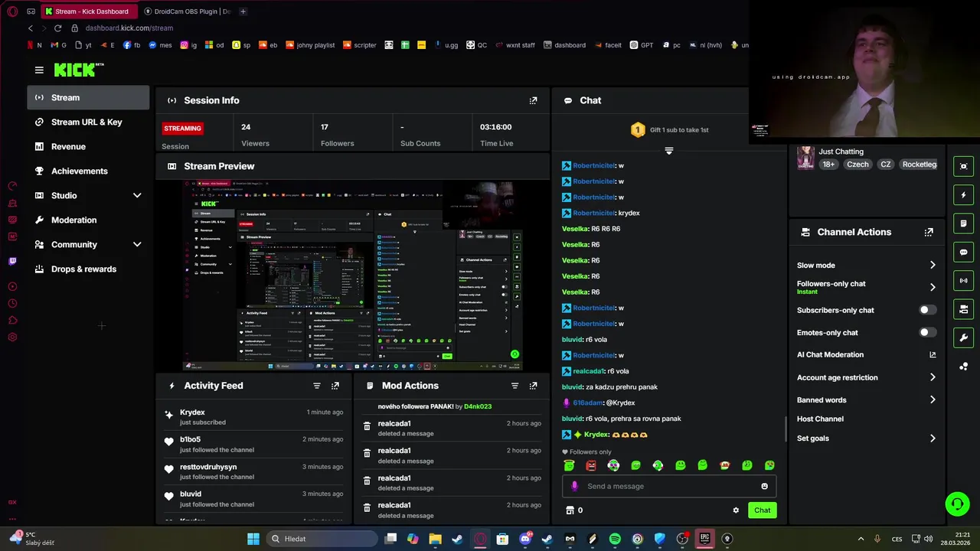
Task: Open the emoji picker in message box
Action: pos(764,486)
